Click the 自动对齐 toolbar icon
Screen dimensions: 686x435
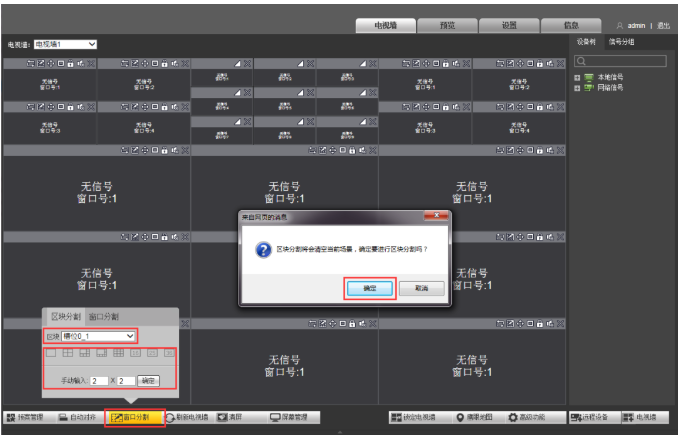pyautogui.click(x=78, y=417)
